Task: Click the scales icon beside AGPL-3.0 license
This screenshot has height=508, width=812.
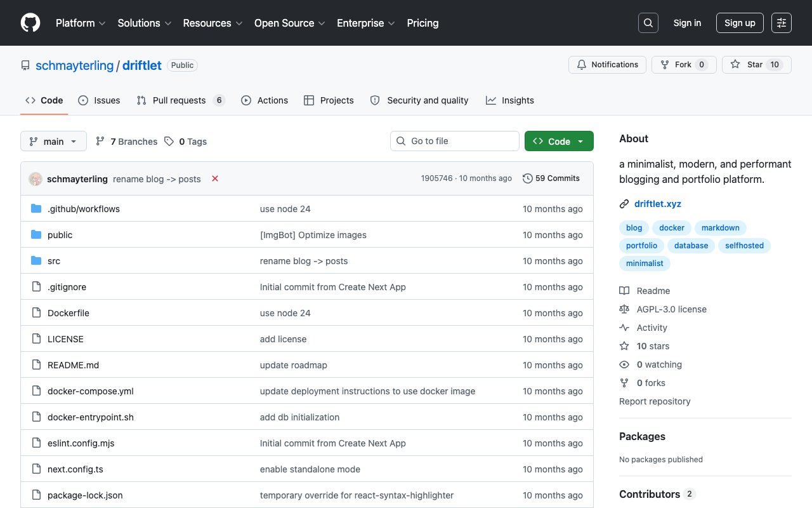Action: [x=624, y=309]
